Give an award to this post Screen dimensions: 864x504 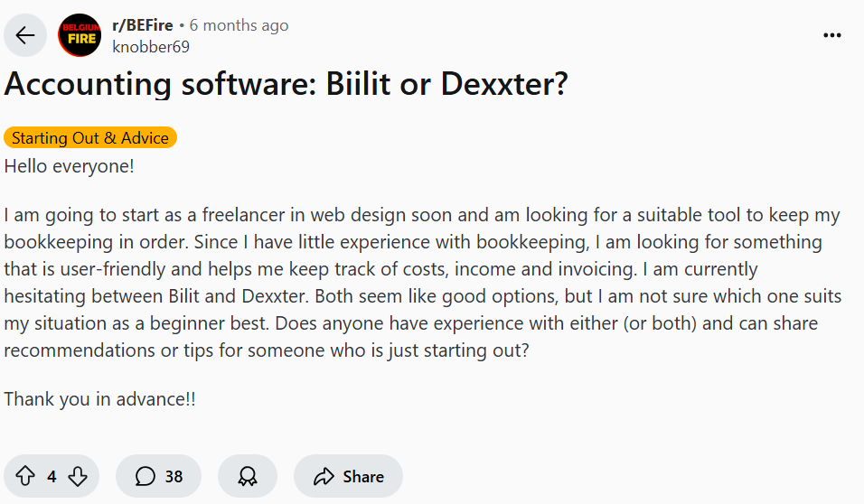point(247,476)
